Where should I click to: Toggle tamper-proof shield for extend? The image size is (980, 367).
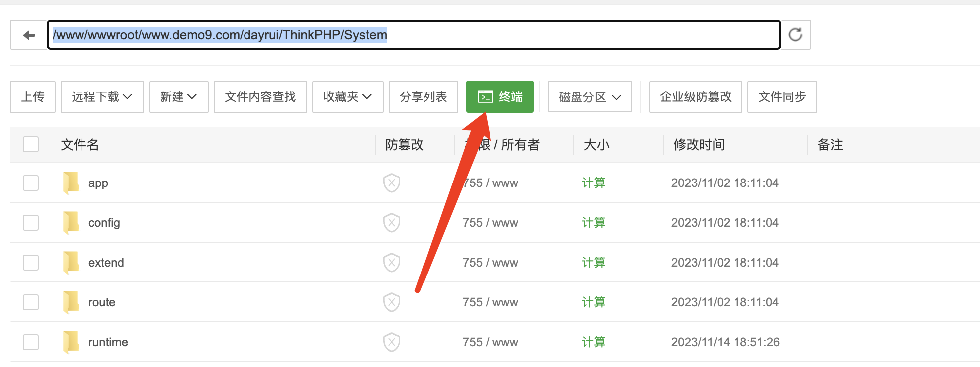392,263
